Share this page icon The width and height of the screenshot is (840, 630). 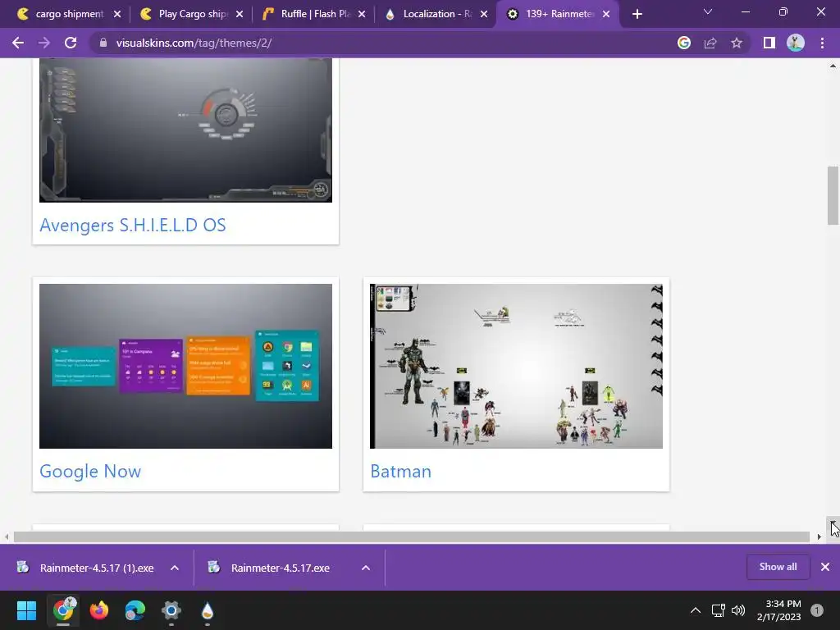tap(710, 43)
